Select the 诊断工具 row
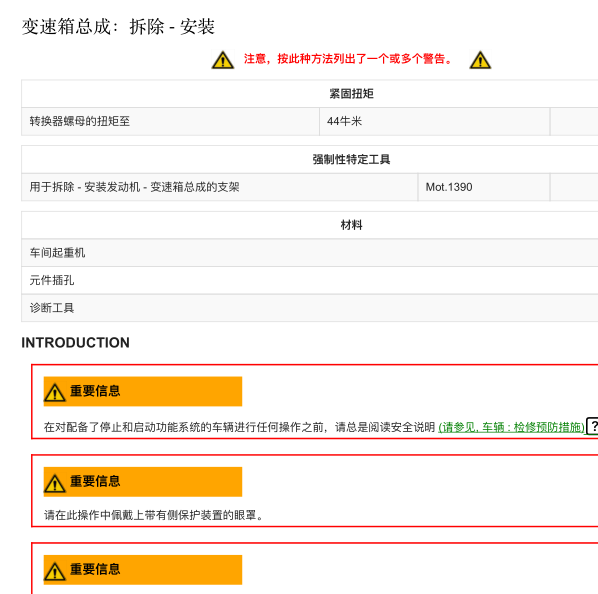The height and width of the screenshot is (594, 598). pos(310,308)
